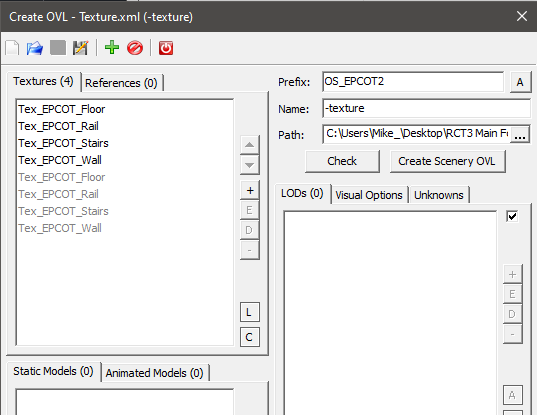This screenshot has width=537, height=415.
Task: Click the Check button
Action: coord(342,161)
